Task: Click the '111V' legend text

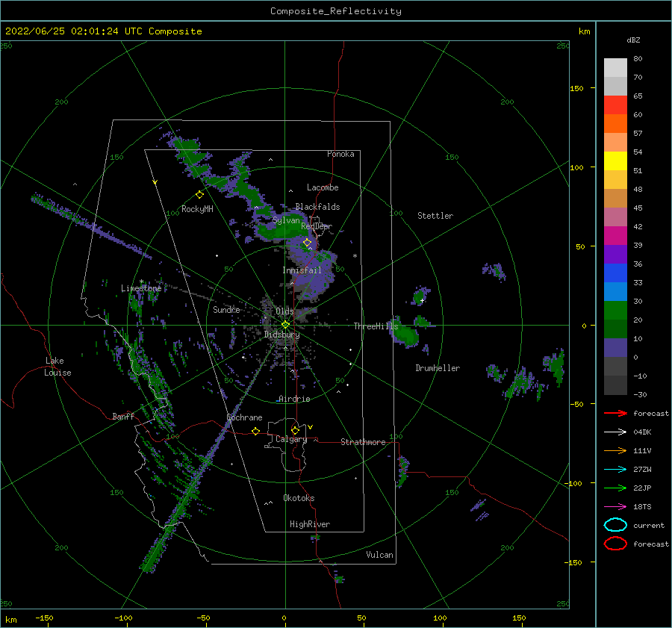Action: click(642, 450)
